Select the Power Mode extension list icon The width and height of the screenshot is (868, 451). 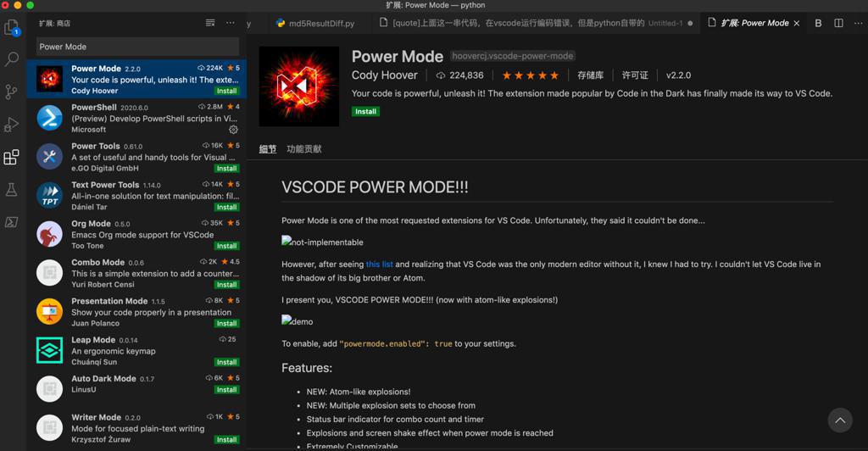49,79
